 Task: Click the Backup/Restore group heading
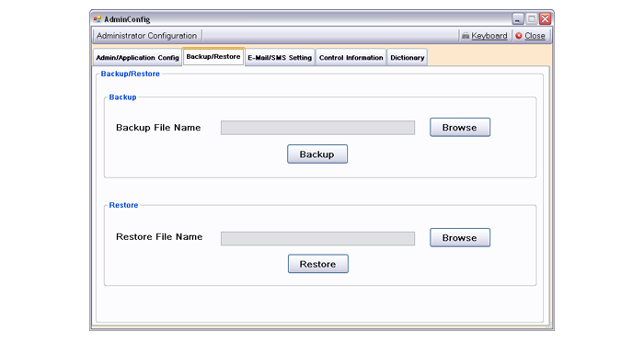(131, 74)
